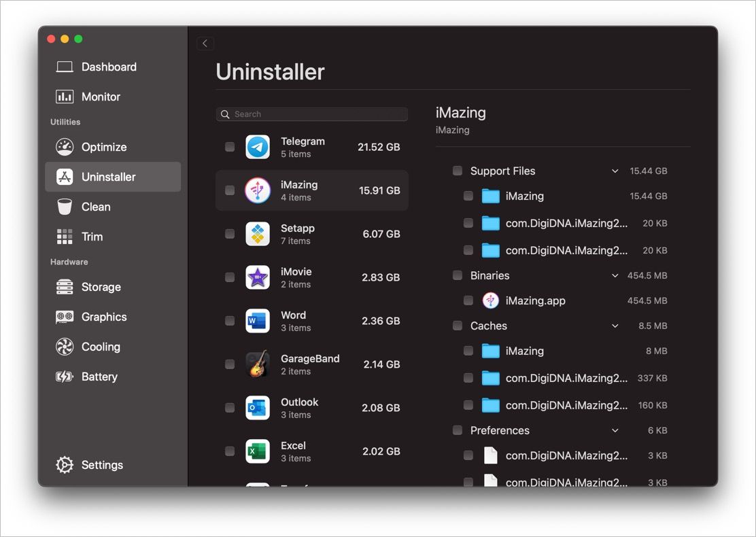Check the iMazing.app checkbox
This screenshot has height=537, width=756.
pyautogui.click(x=468, y=300)
